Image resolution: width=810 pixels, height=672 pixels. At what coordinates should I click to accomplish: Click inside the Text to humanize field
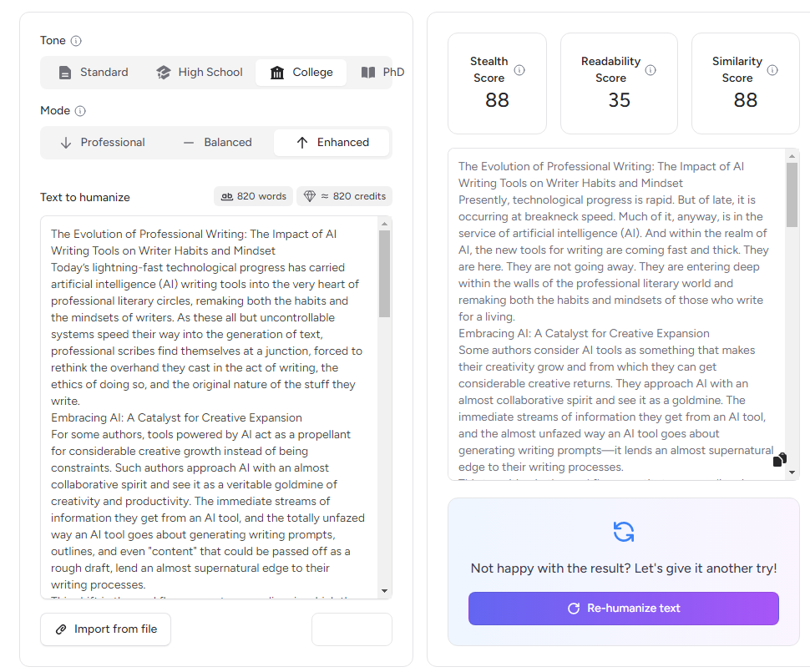click(x=209, y=401)
